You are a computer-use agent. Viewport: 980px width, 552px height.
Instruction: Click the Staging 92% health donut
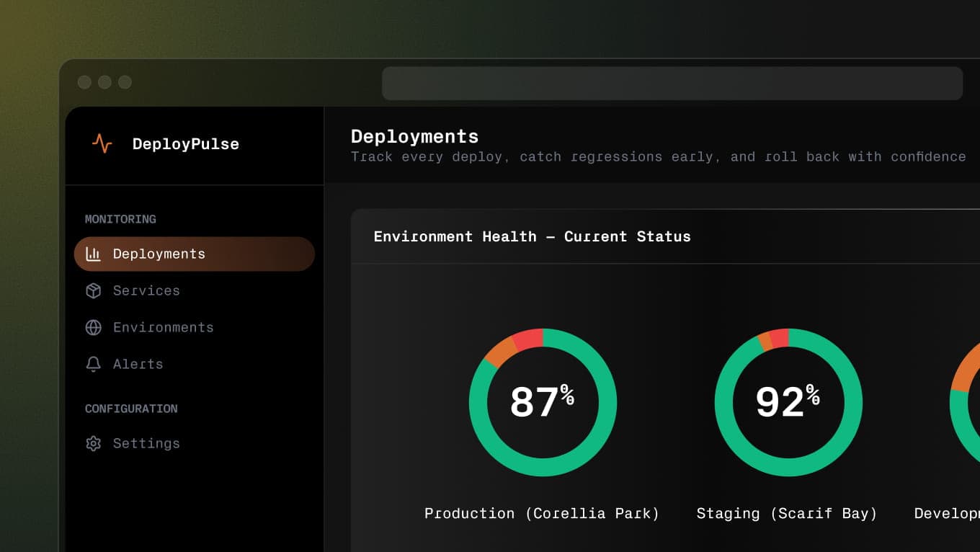pyautogui.click(x=788, y=402)
